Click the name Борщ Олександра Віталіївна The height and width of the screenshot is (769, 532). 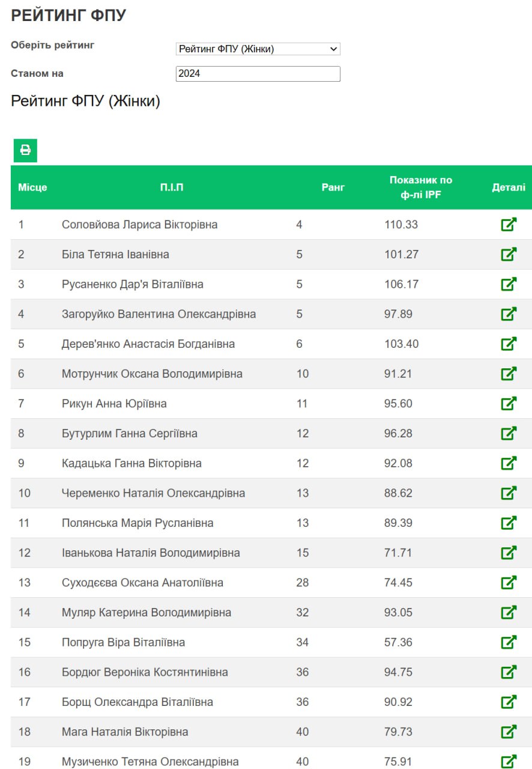pyautogui.click(x=138, y=702)
